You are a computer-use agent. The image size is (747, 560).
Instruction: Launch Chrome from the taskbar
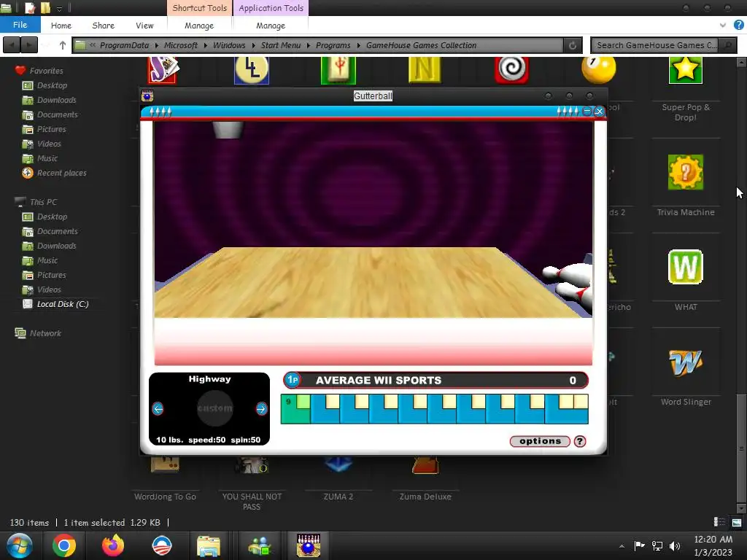[x=64, y=545]
